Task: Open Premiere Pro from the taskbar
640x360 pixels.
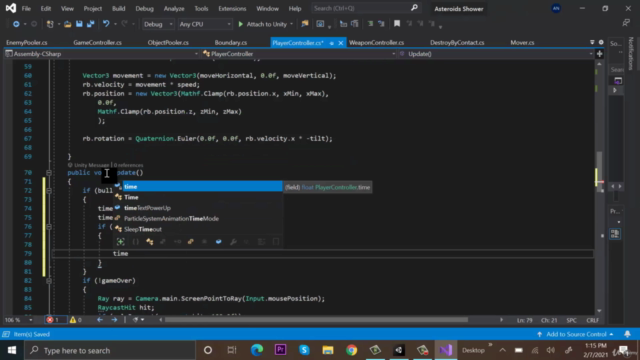Action: 280,350
